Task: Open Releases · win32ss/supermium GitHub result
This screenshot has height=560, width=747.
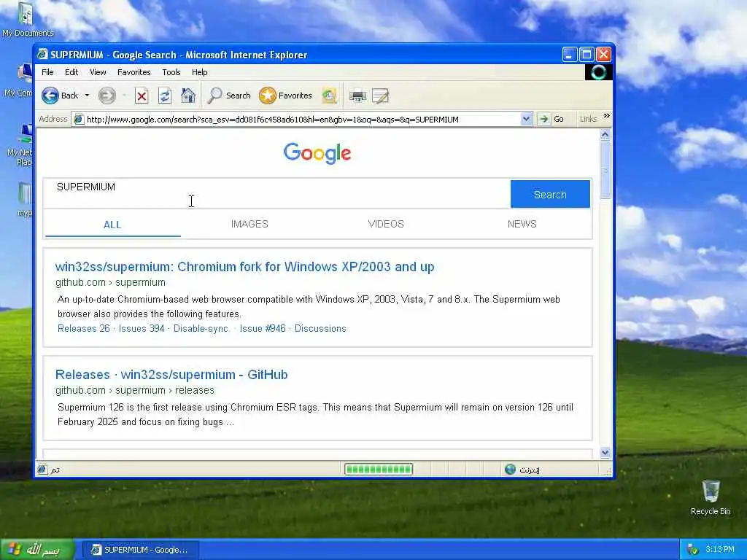Action: tap(171, 375)
